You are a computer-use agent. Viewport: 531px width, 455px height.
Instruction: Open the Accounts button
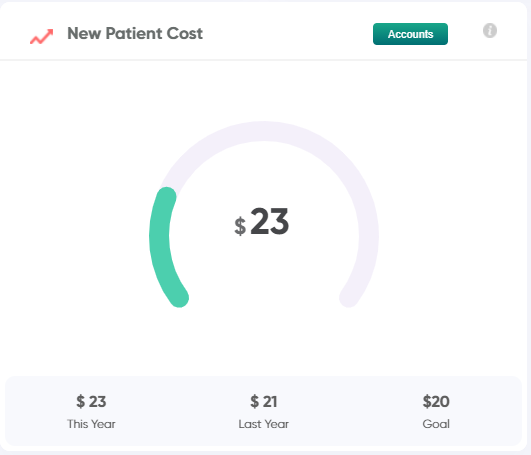click(x=410, y=34)
